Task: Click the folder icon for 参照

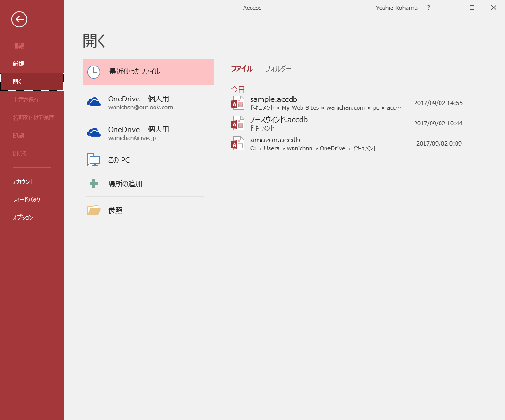Action: [x=94, y=210]
